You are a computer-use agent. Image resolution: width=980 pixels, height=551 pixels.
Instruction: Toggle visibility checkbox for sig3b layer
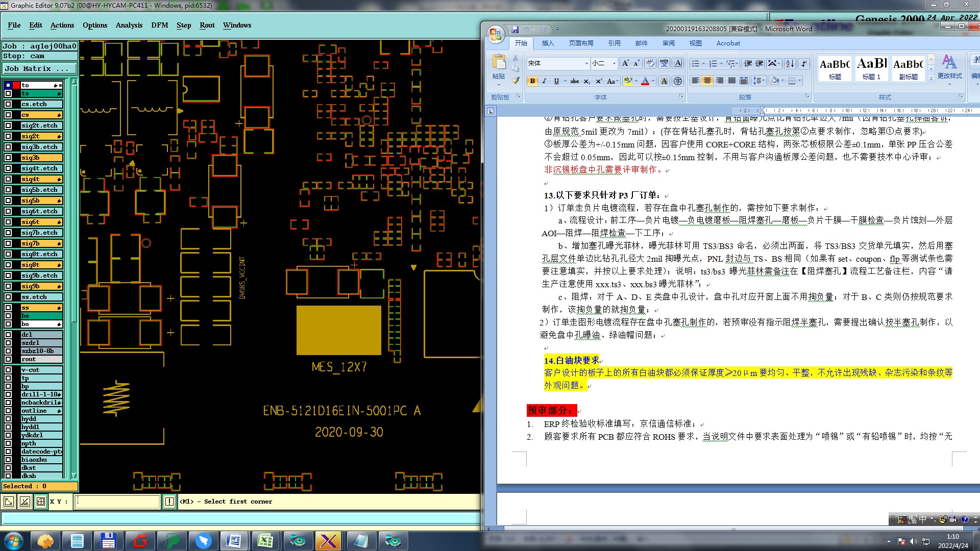(8, 158)
